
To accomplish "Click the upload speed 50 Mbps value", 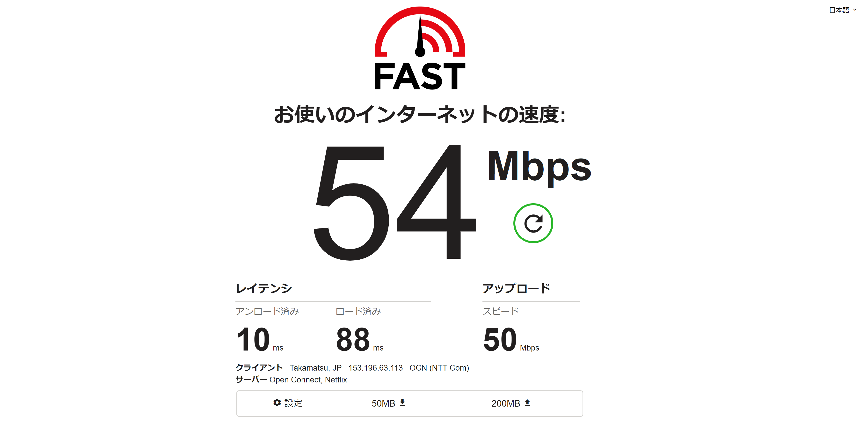I will [511, 339].
